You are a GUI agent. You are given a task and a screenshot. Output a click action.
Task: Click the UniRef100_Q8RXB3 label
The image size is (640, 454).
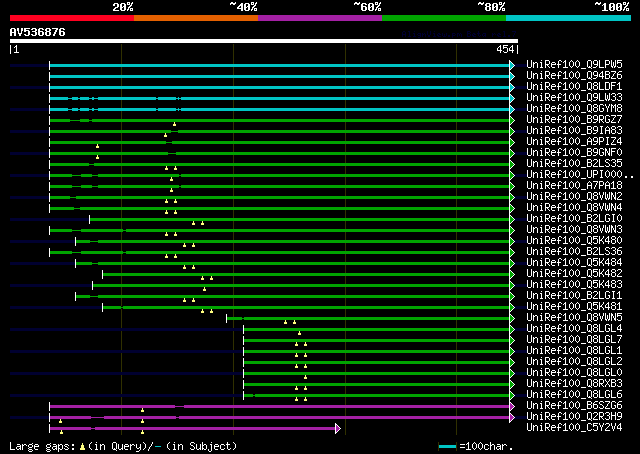[x=574, y=384]
